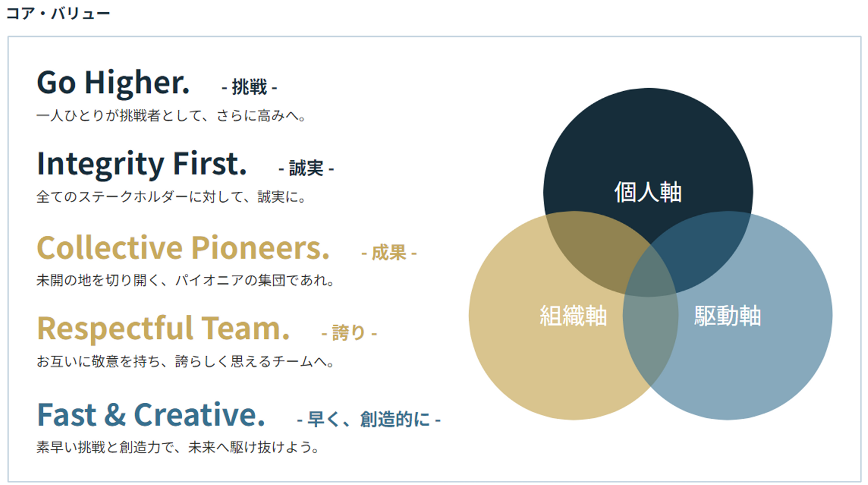This screenshot has width=868, height=485.
Task: Click the sentence 素早い挑戦と創造力で
Action: (x=177, y=448)
